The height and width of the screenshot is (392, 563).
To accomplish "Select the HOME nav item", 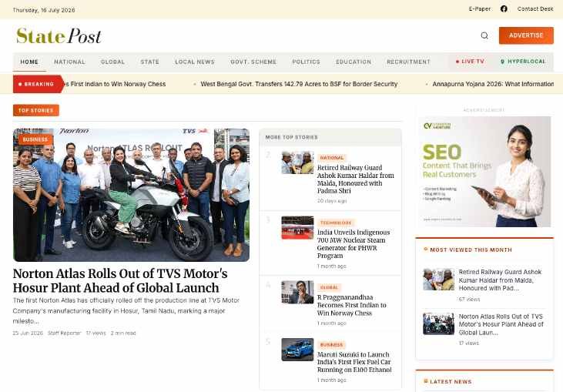I will click(29, 62).
